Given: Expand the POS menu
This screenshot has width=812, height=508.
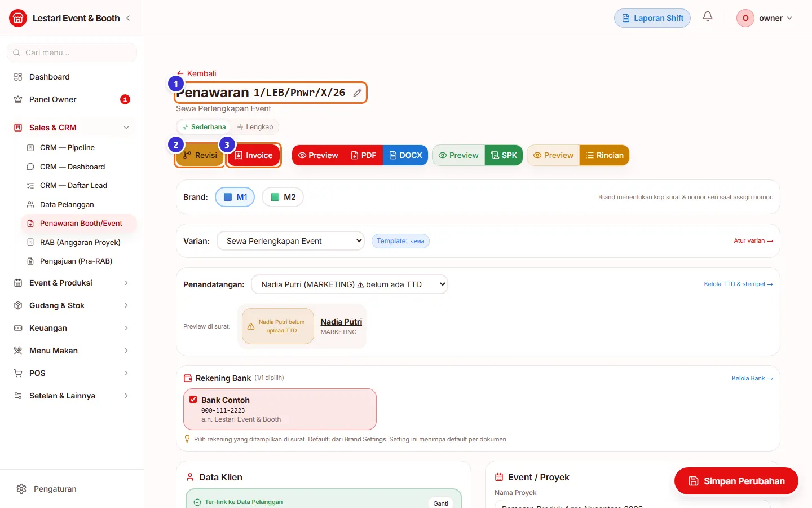Looking at the screenshot, I should click(72, 373).
